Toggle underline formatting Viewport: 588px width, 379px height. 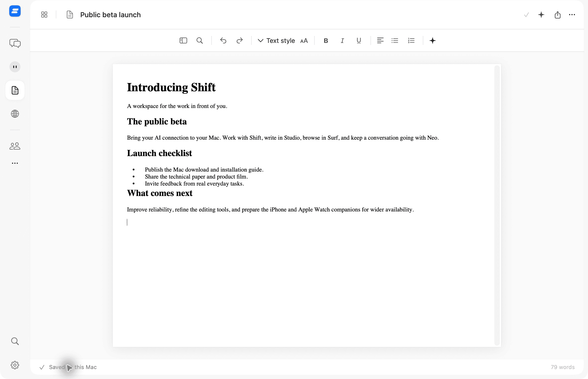pyautogui.click(x=359, y=41)
